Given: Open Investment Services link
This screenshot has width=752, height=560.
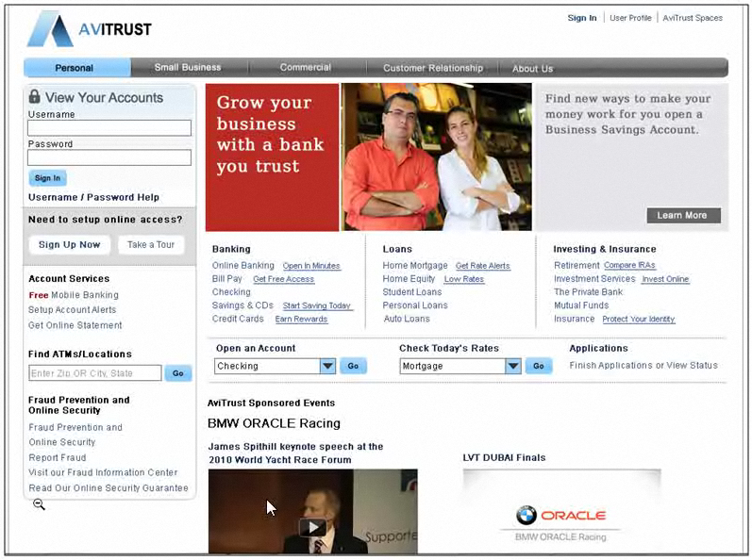Looking at the screenshot, I should (594, 278).
